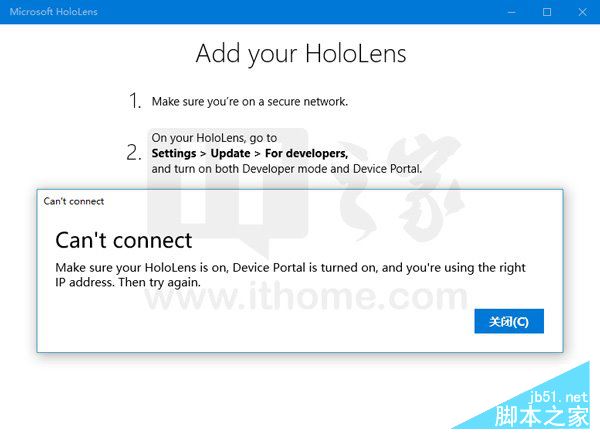Click the bold 'Settings > Update > For developers' text

[250, 154]
